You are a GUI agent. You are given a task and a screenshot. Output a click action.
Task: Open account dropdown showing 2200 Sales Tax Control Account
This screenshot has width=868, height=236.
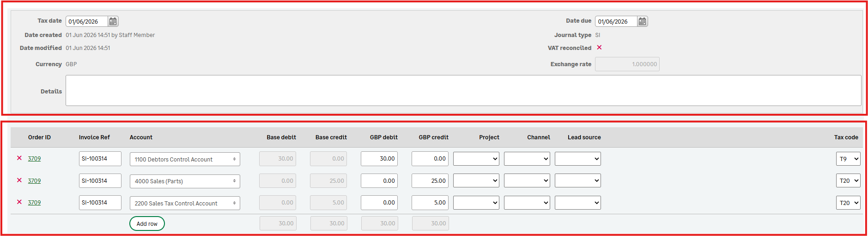point(185,203)
